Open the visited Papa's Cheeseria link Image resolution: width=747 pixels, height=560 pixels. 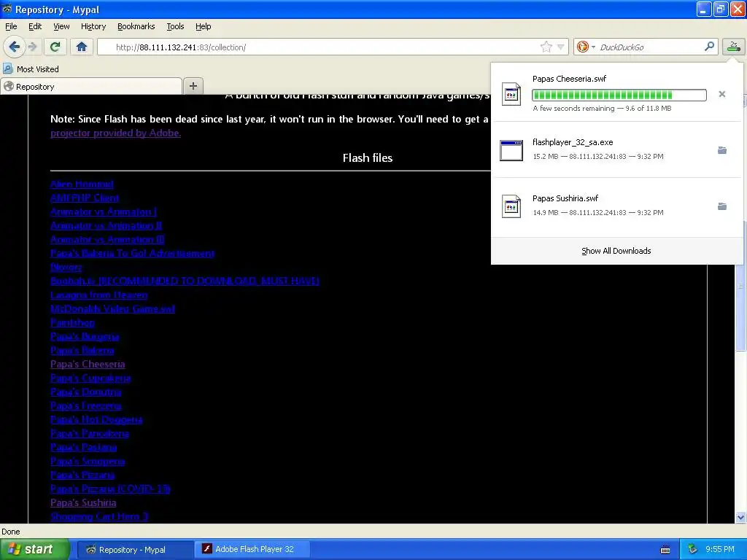pyautogui.click(x=88, y=364)
